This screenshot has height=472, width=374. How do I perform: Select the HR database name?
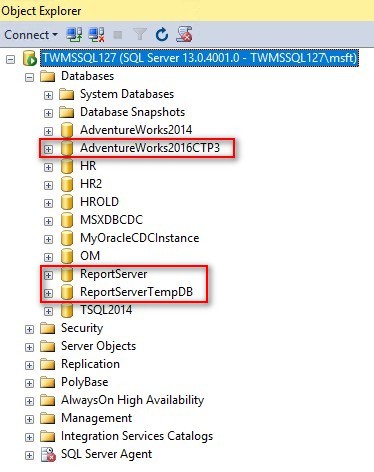pyautogui.click(x=88, y=166)
